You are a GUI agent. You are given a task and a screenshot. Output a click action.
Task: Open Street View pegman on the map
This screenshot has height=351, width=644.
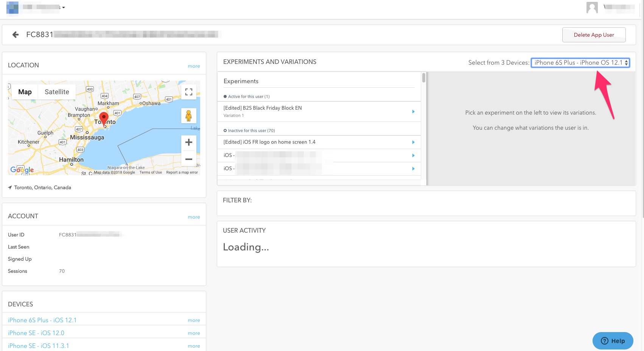tap(189, 115)
